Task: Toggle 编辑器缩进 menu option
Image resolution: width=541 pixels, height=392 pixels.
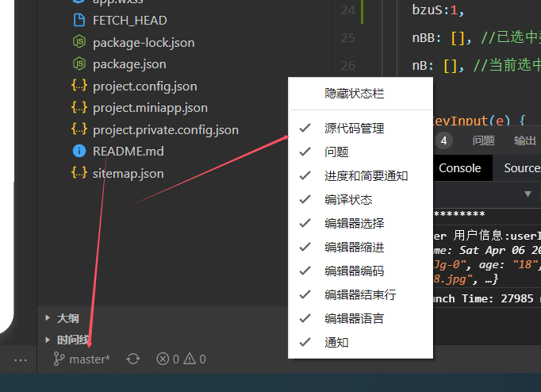Action: pyautogui.click(x=361, y=247)
